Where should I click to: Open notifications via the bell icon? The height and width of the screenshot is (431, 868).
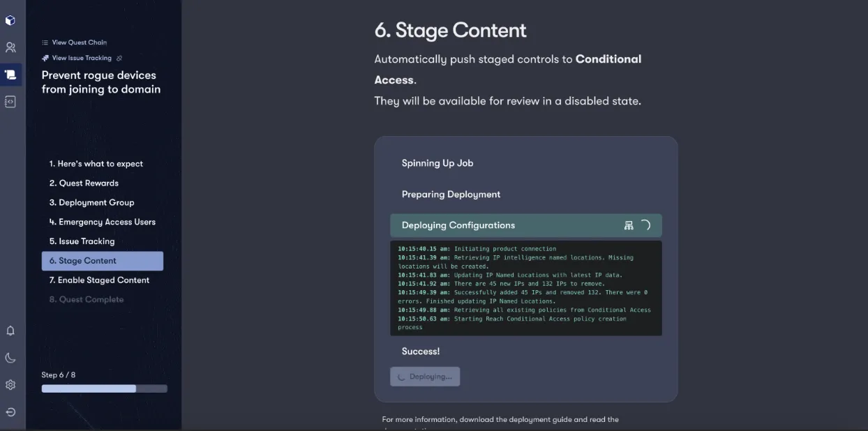[10, 330]
